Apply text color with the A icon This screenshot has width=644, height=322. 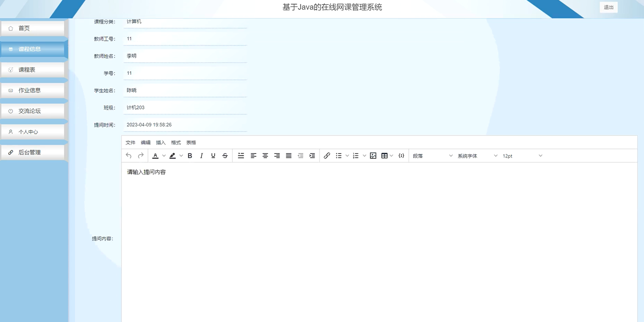click(155, 156)
